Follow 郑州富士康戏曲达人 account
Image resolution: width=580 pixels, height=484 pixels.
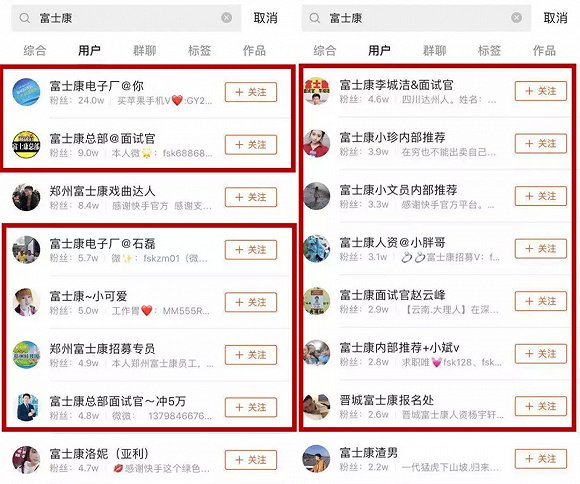click(x=251, y=197)
